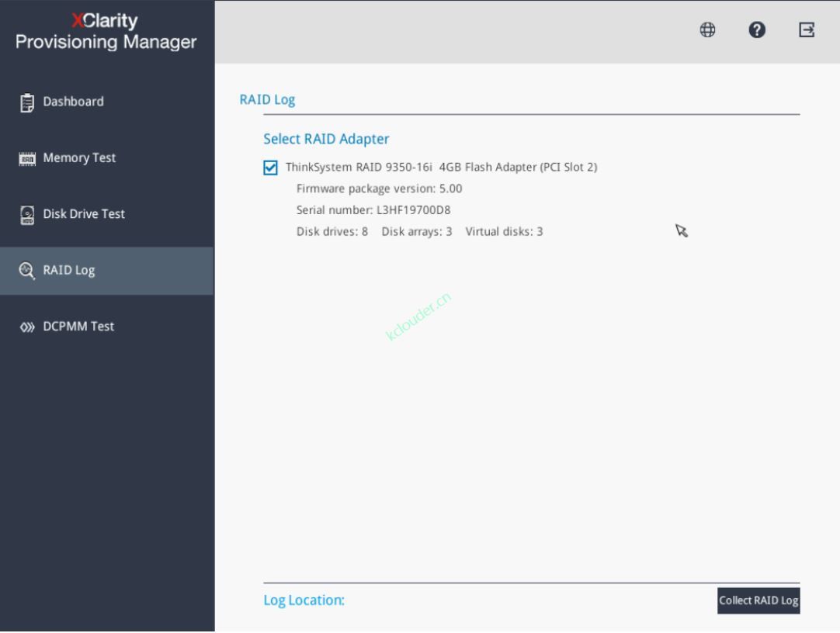Select Disk Drive Test in sidebar
This screenshot has width=840, height=633.
[x=107, y=214]
